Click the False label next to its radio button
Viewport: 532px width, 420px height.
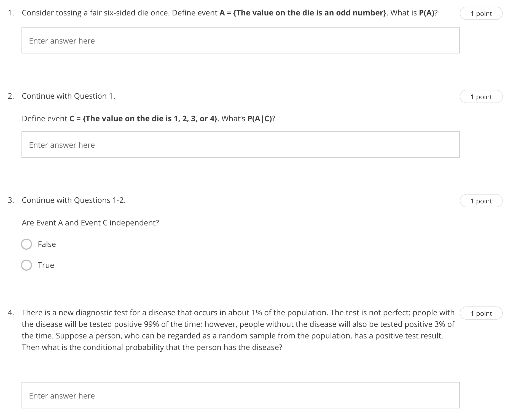(x=47, y=244)
